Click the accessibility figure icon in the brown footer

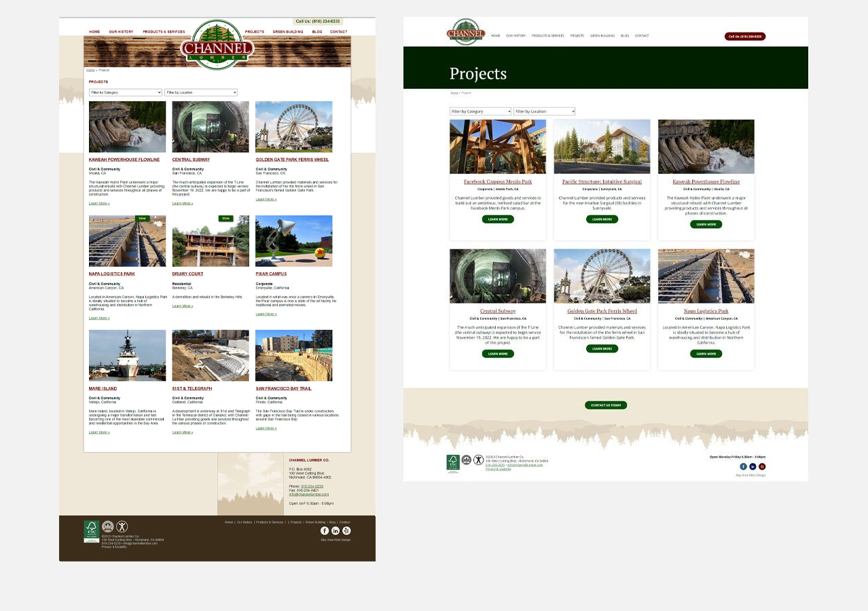pos(122,526)
